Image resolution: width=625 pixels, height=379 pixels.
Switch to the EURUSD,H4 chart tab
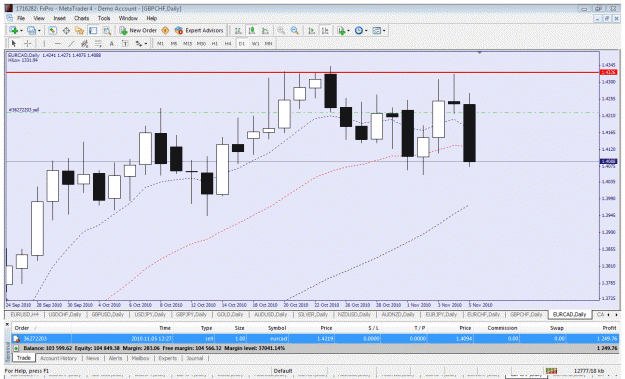[24, 314]
